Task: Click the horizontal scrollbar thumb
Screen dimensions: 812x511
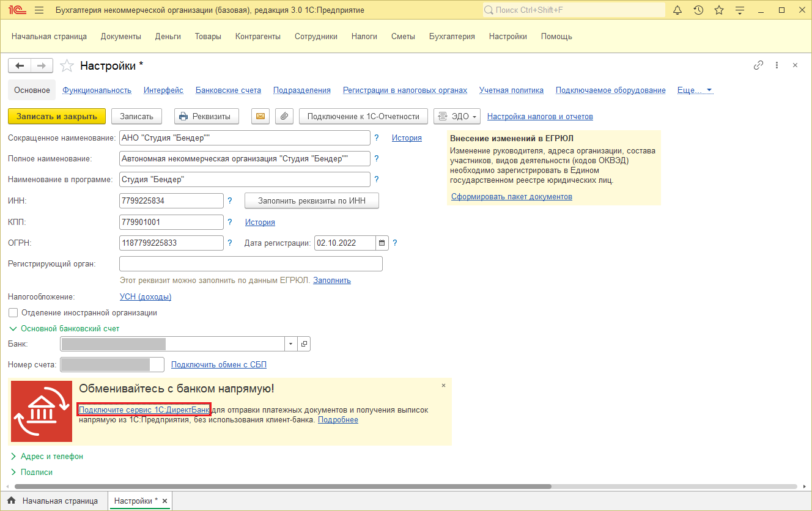Action: click(x=282, y=487)
